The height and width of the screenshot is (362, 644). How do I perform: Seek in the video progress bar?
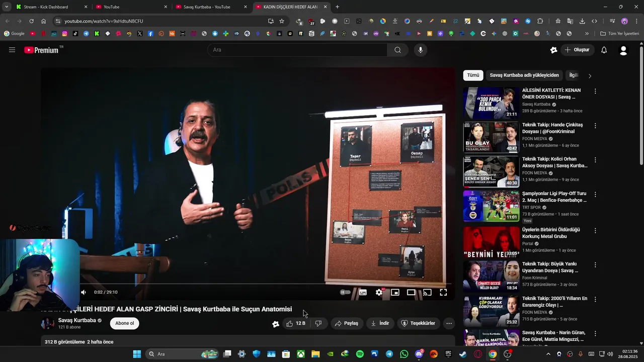(248, 284)
